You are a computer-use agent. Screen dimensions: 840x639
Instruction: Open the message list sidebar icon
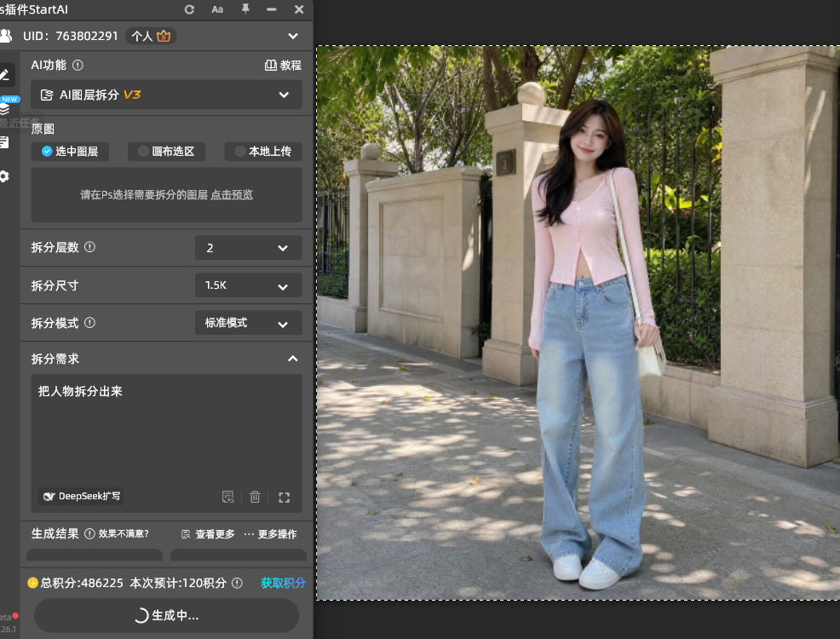(5, 142)
